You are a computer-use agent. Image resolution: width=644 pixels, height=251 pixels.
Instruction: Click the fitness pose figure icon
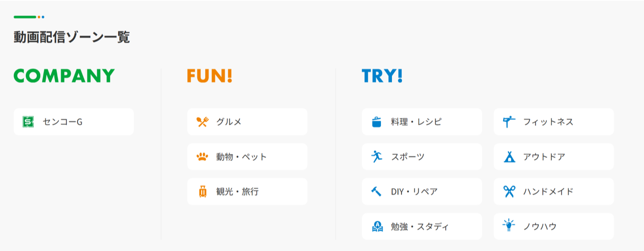[x=509, y=122]
